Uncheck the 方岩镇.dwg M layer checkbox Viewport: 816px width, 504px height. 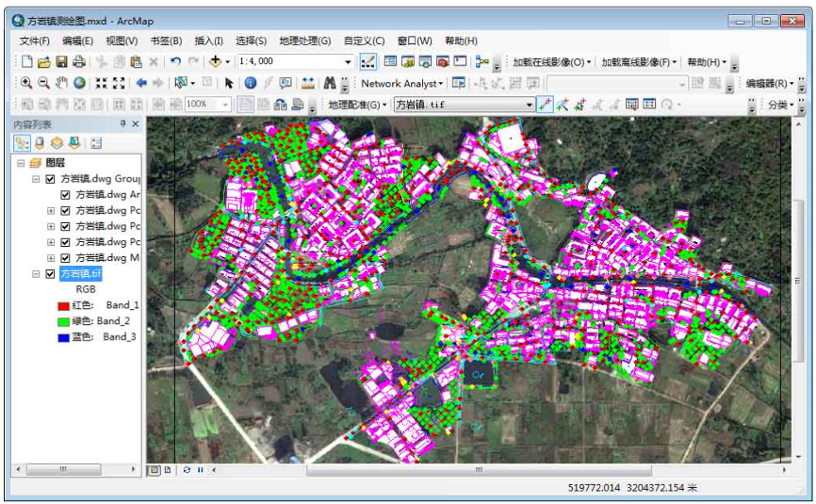[x=65, y=258]
